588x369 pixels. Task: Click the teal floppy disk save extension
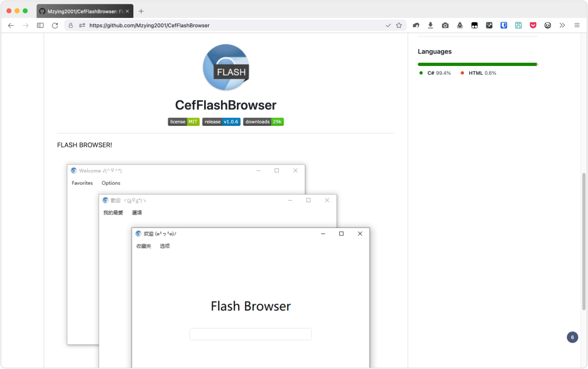click(x=518, y=26)
